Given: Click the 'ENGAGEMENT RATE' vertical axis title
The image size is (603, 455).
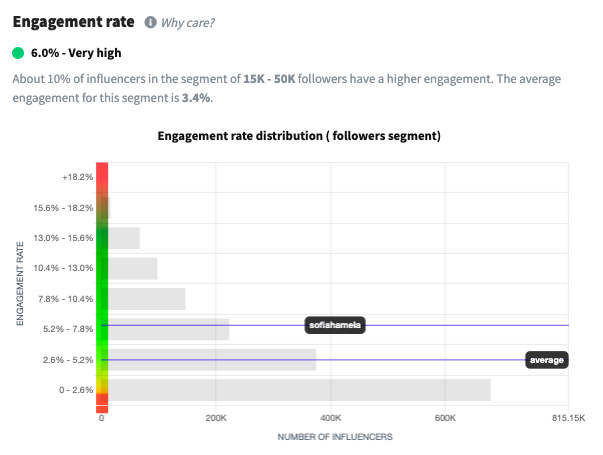Looking at the screenshot, I should [x=20, y=283].
